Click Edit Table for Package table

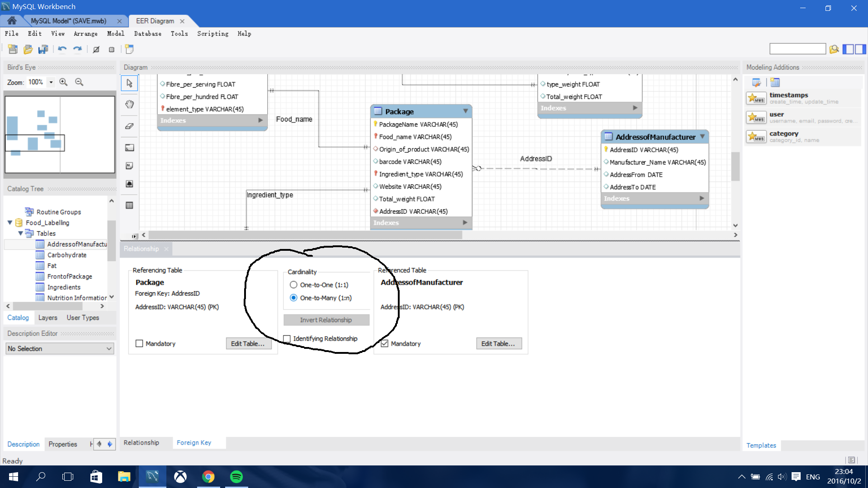[247, 343]
